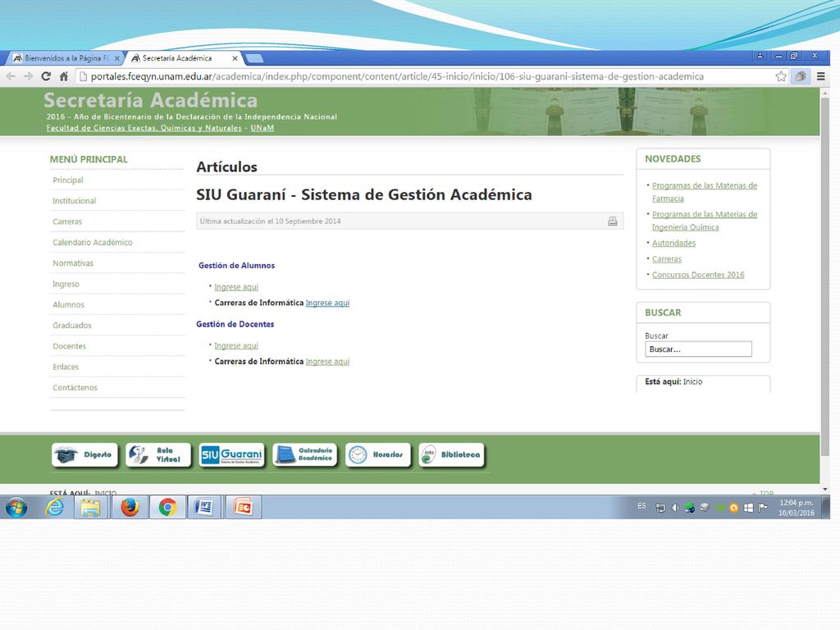Open the Aula Virtual footer shortcut
The height and width of the screenshot is (630, 840).
158,454
